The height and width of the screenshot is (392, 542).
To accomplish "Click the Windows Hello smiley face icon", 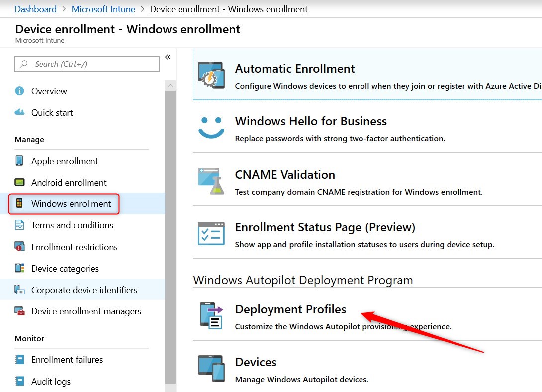I will [211, 127].
